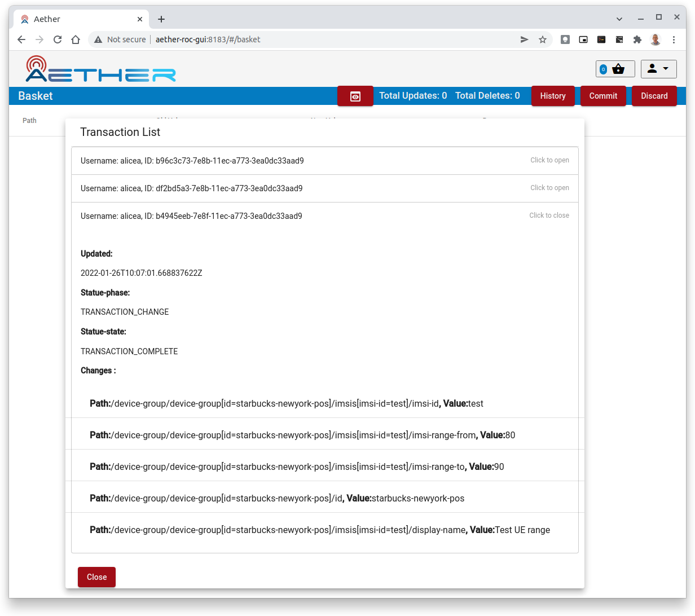Expand transaction b96c3c73 entry
The height and width of the screenshot is (616, 695).
pyautogui.click(x=324, y=161)
